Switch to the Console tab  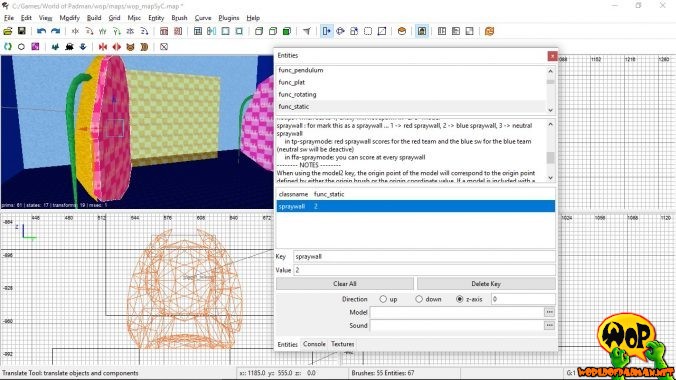(314, 344)
